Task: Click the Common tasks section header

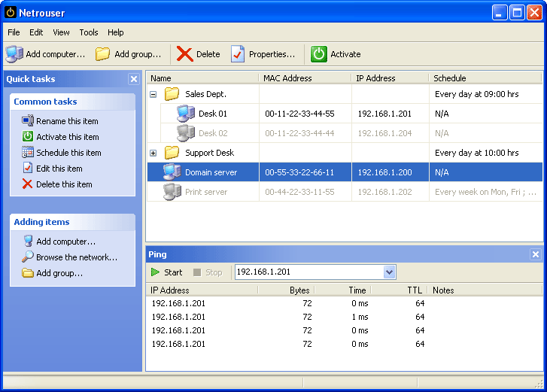Action: click(72, 102)
